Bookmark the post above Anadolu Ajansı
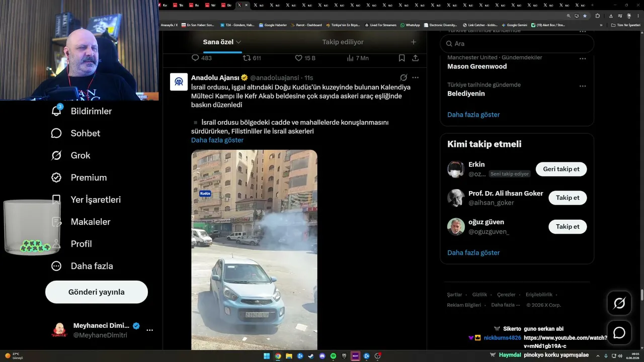The height and width of the screenshot is (362, 644). pos(401,58)
